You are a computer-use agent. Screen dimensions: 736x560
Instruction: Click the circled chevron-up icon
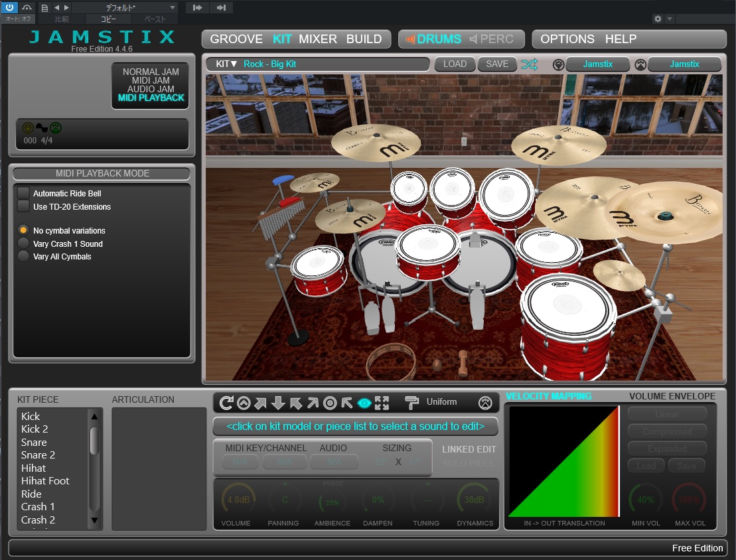click(244, 403)
